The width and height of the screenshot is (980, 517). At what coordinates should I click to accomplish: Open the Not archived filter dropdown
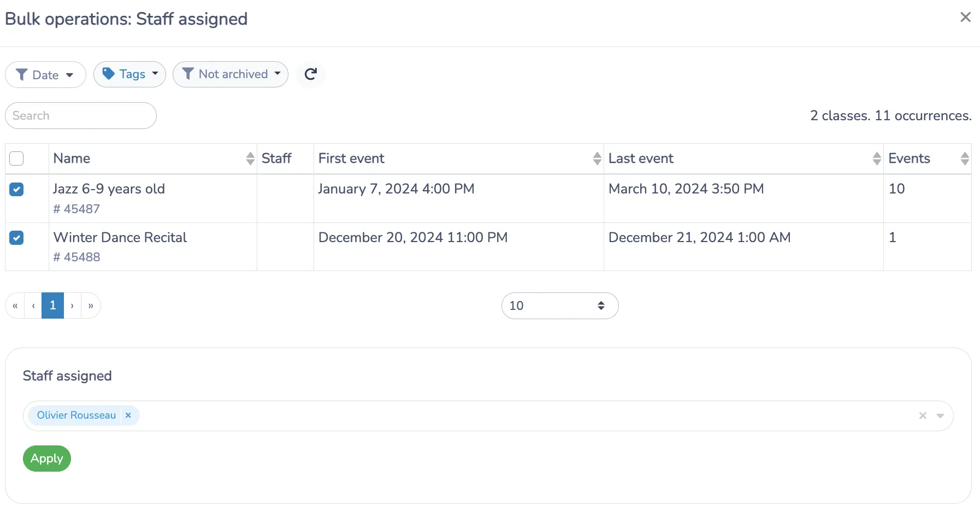pyautogui.click(x=230, y=74)
